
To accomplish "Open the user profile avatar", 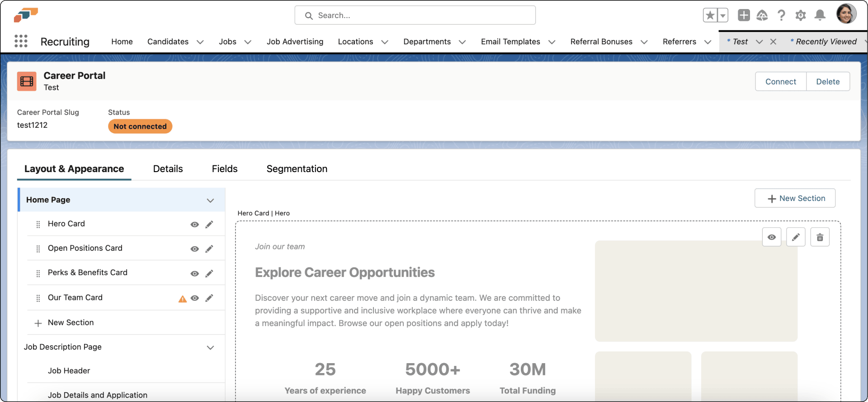I will click(x=846, y=14).
